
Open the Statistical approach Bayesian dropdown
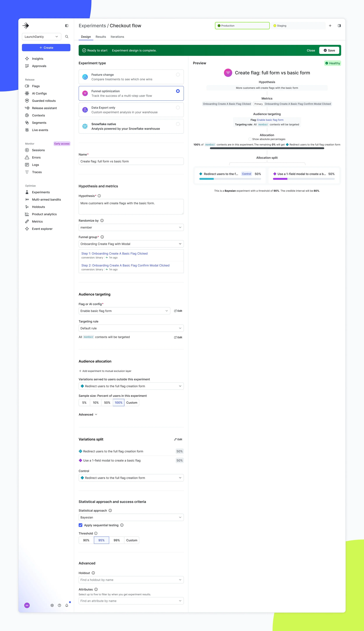point(131,517)
